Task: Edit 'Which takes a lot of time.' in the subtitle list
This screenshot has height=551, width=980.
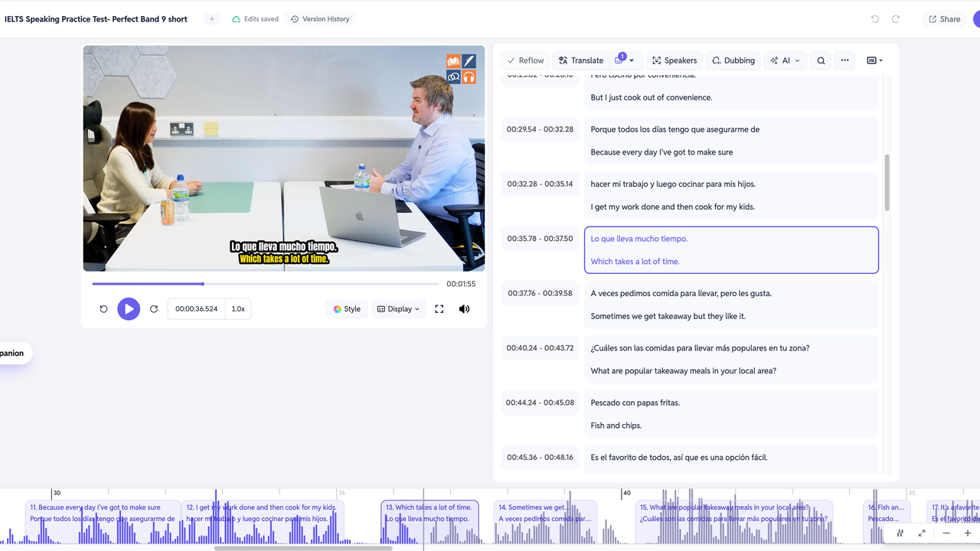Action: coord(635,262)
